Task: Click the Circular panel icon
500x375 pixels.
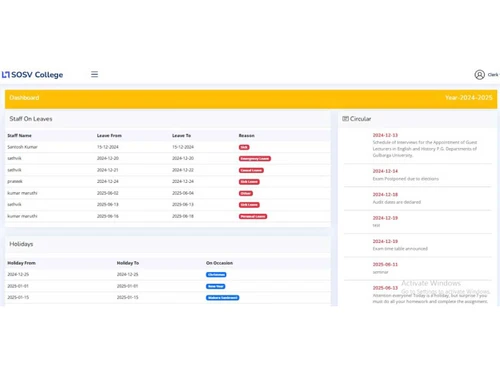Action: (x=345, y=119)
